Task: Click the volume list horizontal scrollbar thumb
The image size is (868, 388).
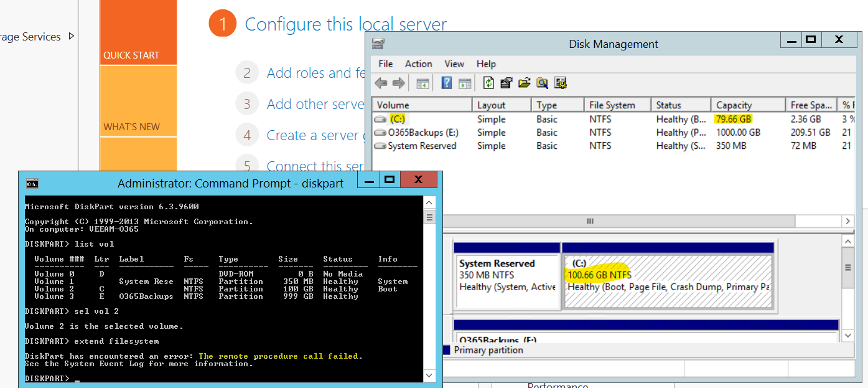Action: coord(589,221)
